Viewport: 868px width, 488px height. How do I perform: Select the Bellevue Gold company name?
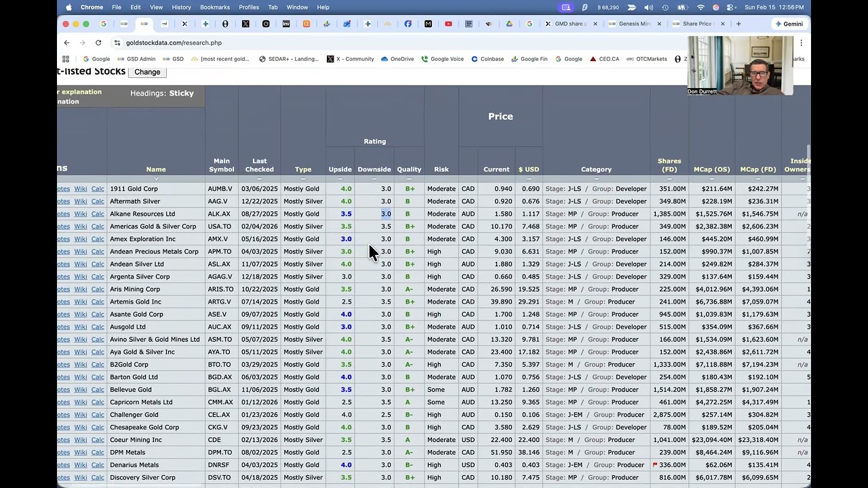131,390
